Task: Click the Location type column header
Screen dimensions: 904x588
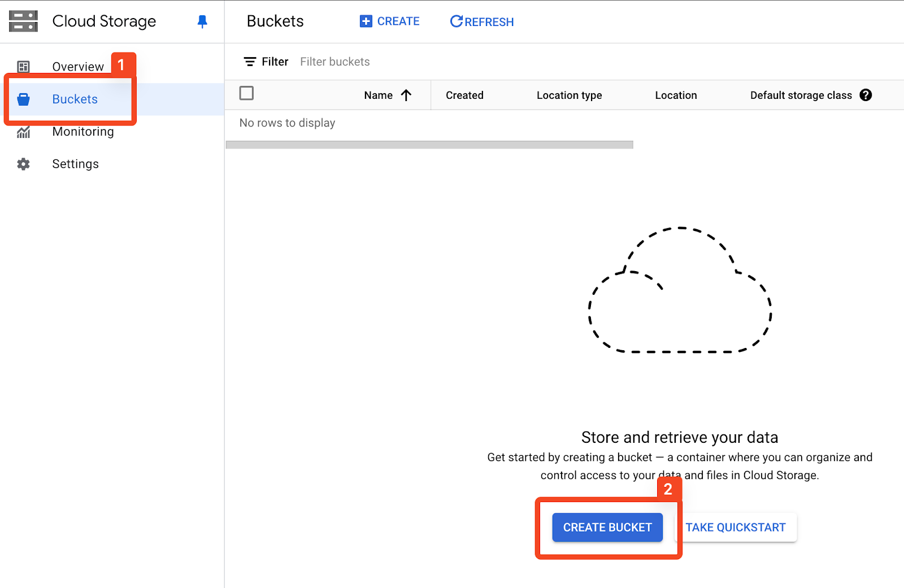Action: (x=569, y=95)
